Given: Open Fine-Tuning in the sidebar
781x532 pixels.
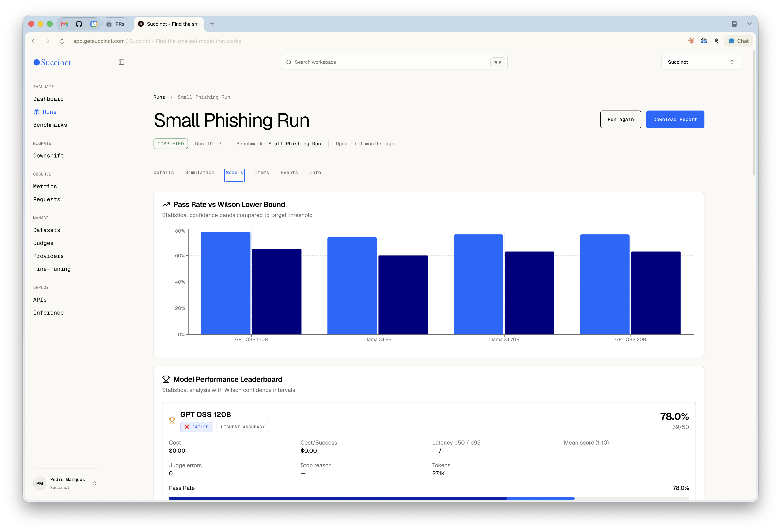Looking at the screenshot, I should [x=52, y=269].
